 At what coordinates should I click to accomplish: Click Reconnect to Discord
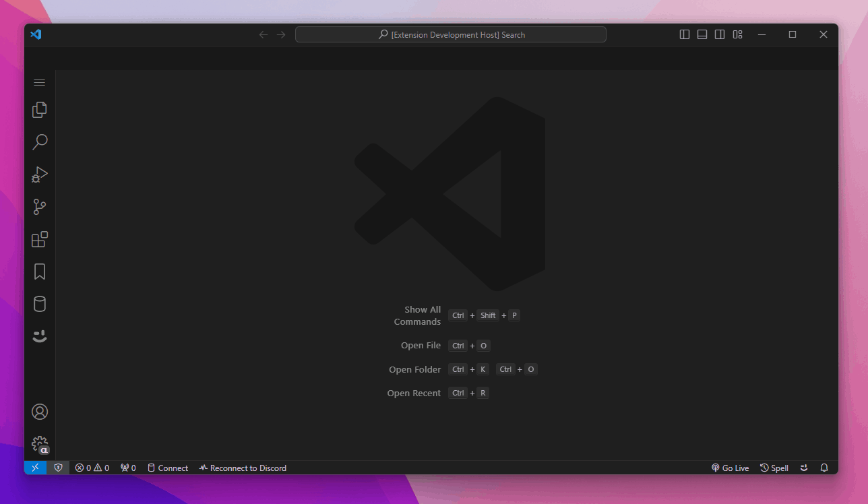point(243,468)
